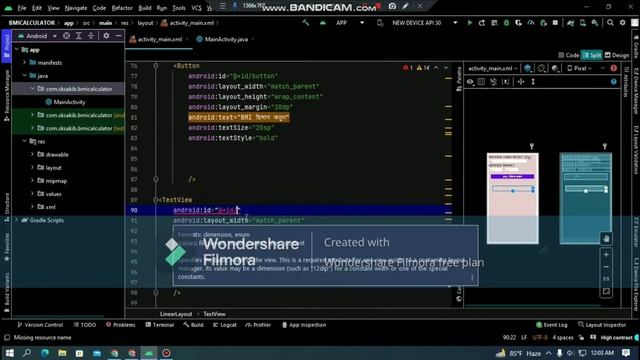
Task: Zoom in the layout preview with plus
Action: coord(606,255)
